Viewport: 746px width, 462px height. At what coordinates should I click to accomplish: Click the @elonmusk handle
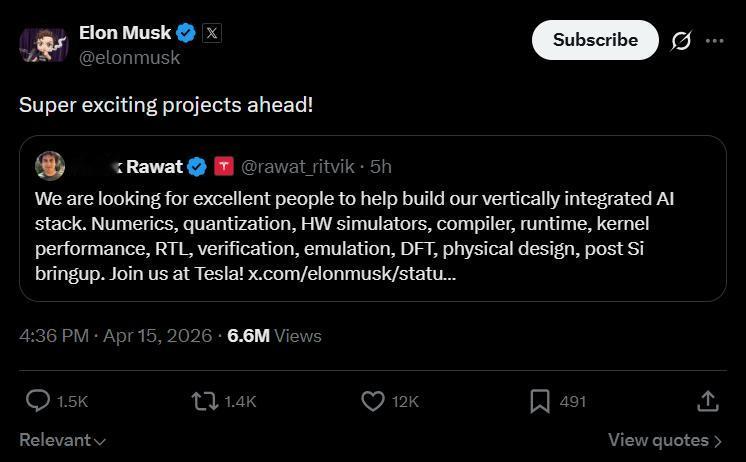129,58
